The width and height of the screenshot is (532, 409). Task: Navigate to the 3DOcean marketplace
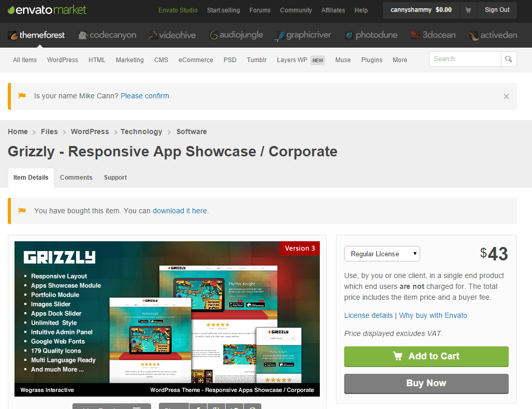(x=433, y=35)
